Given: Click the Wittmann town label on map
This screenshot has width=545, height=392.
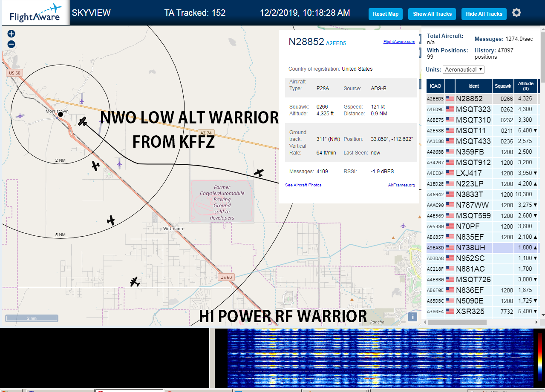Looking at the screenshot, I should click(173, 229).
